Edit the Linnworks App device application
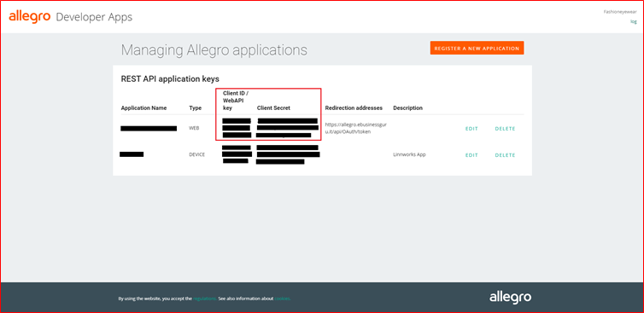Image resolution: width=644 pixels, height=313 pixels. point(471,155)
